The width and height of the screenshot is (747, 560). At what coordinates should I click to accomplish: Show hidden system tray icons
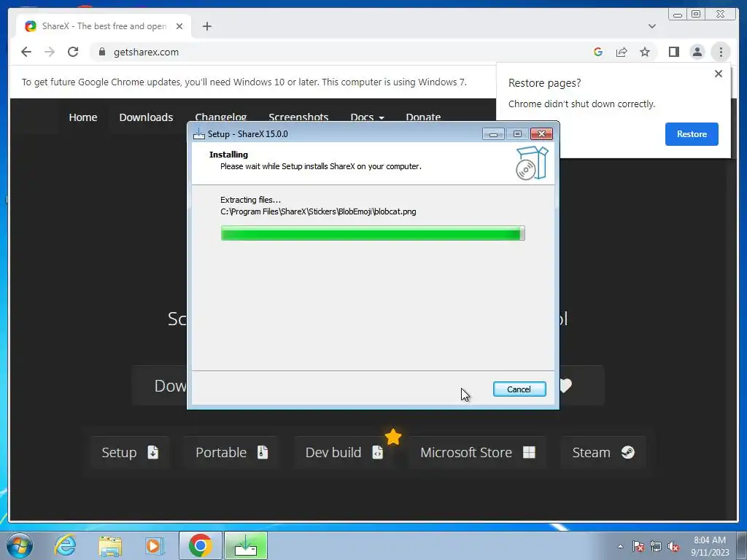(620, 546)
